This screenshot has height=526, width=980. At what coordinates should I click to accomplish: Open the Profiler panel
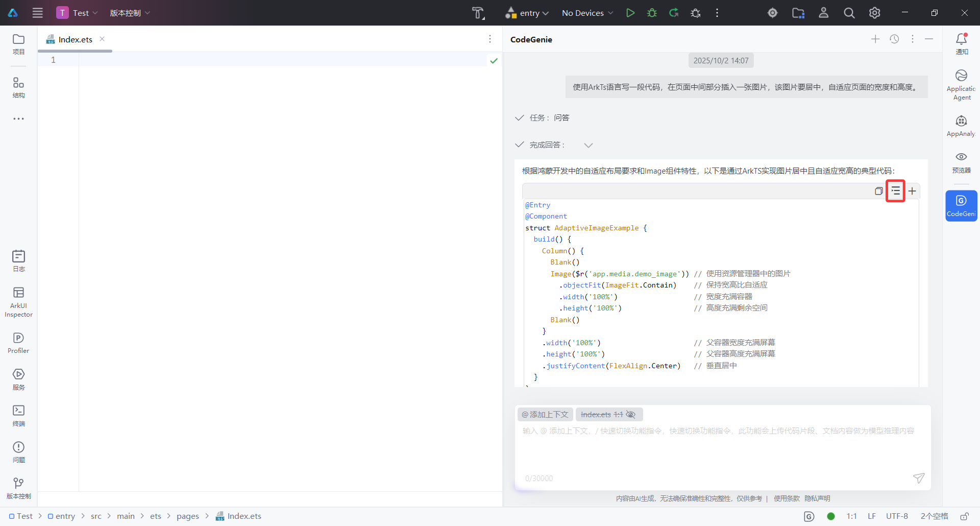click(19, 343)
